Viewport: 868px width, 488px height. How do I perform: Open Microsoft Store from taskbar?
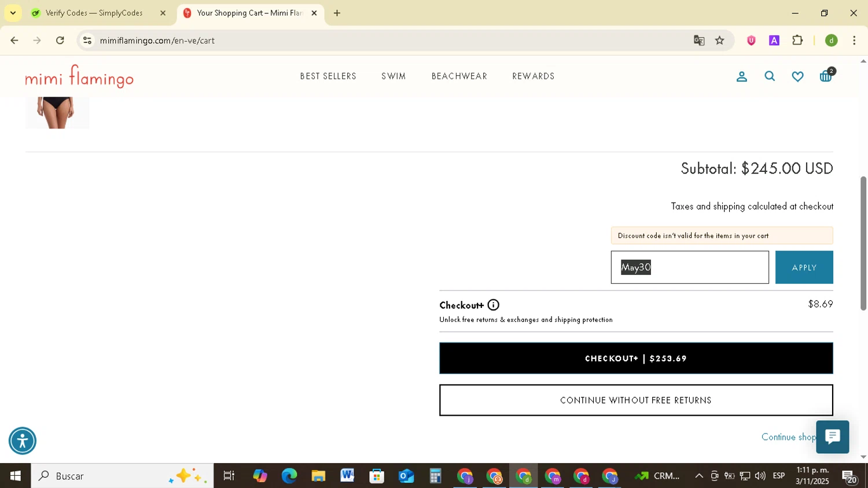click(x=377, y=476)
